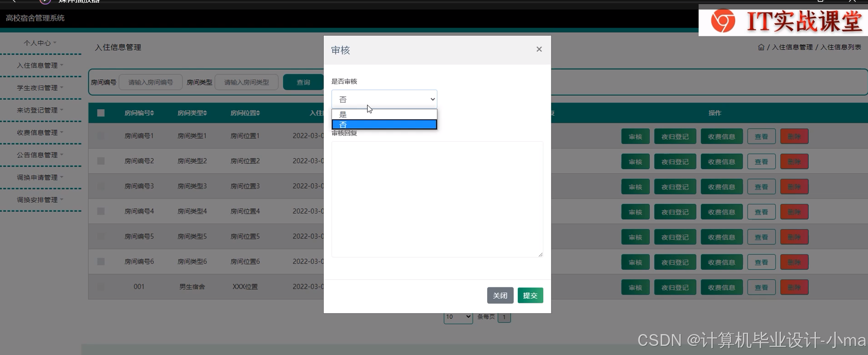
Task: Click 收费信息 button in the 001 row
Action: (x=722, y=287)
